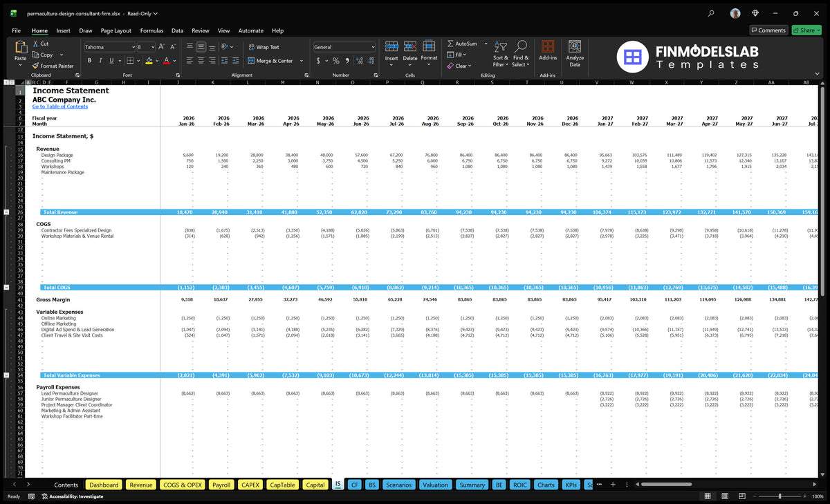
Task: Open the Add-ins gallery
Action: pos(548,50)
